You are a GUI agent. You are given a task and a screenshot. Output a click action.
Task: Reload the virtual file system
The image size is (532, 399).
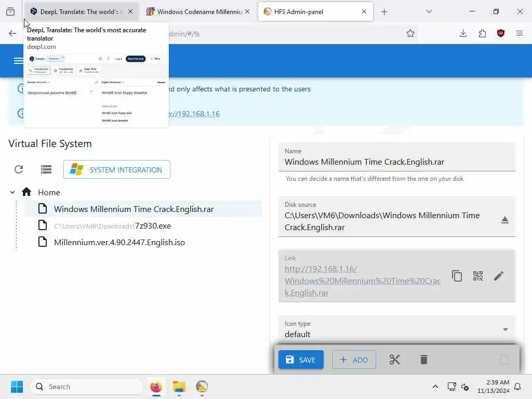(x=19, y=169)
